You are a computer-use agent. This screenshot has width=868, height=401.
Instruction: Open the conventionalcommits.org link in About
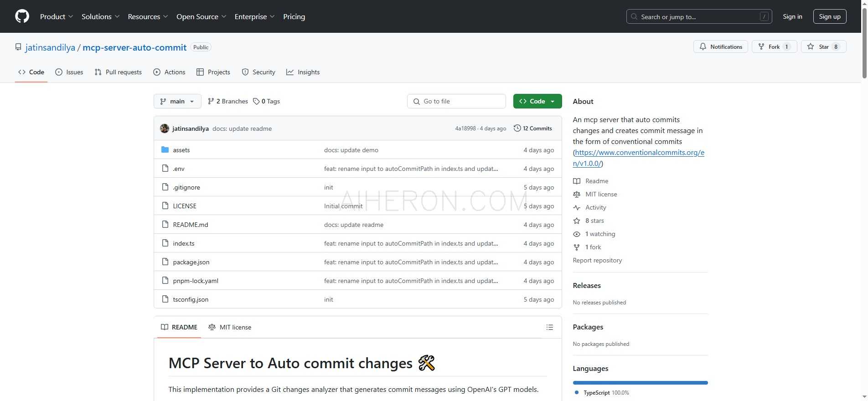(x=639, y=158)
